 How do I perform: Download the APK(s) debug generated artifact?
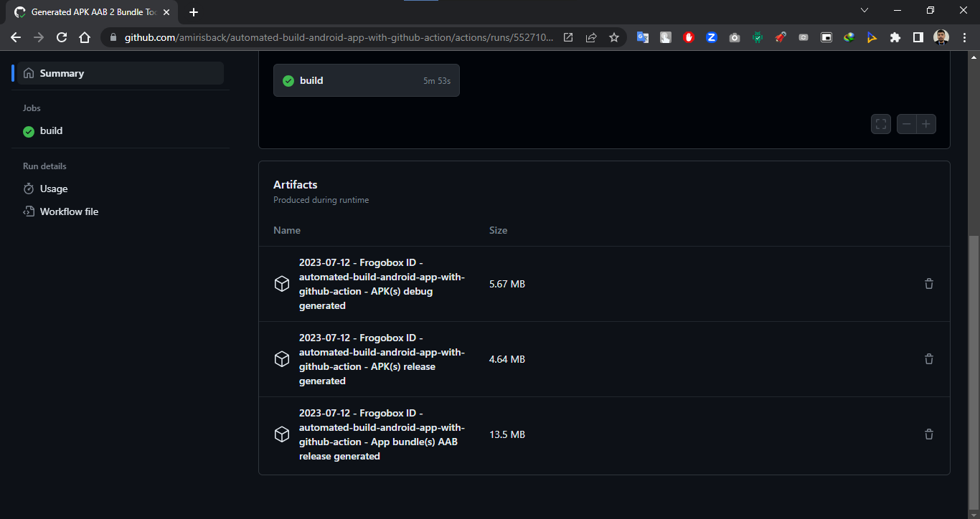pos(382,284)
